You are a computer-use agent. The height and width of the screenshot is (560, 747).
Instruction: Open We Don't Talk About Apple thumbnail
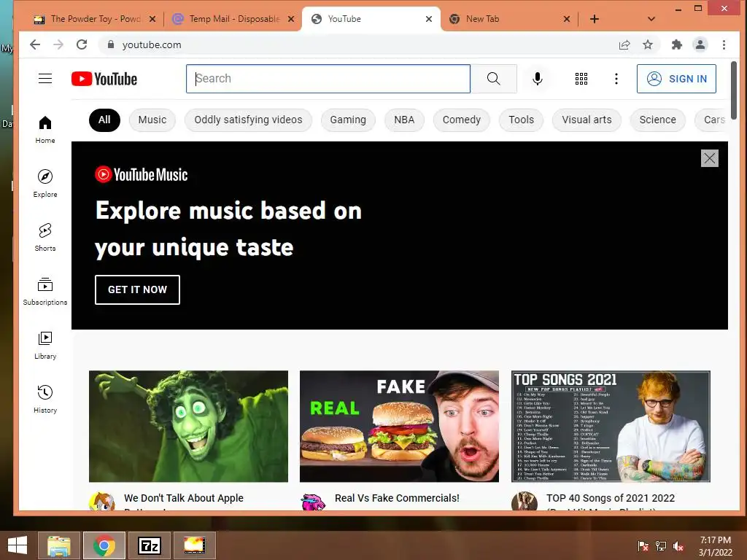[189, 426]
